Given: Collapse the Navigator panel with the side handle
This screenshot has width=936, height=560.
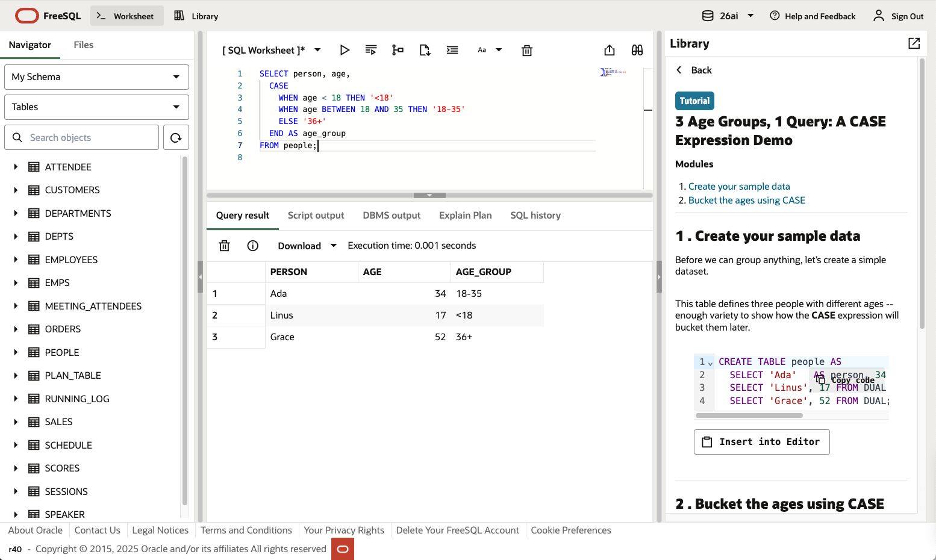Looking at the screenshot, I should coord(200,277).
